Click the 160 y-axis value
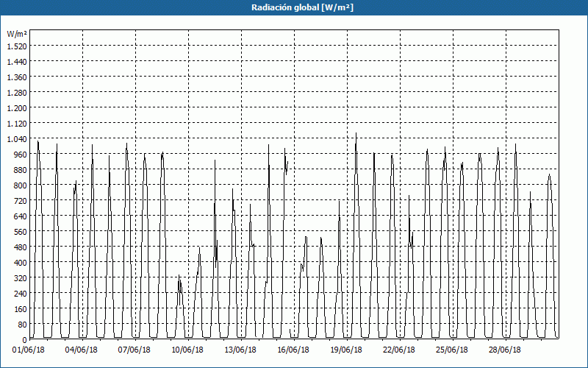Viewport: 588px width, 368px height. click(21, 309)
